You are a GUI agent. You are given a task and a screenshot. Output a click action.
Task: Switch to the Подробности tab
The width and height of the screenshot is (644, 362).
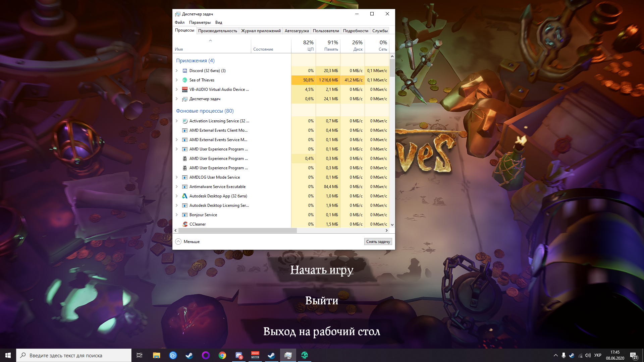click(356, 31)
